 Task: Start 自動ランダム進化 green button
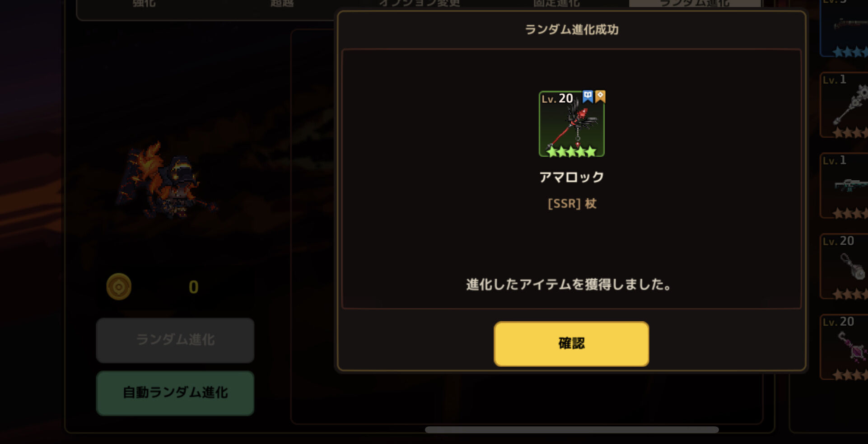pos(175,393)
